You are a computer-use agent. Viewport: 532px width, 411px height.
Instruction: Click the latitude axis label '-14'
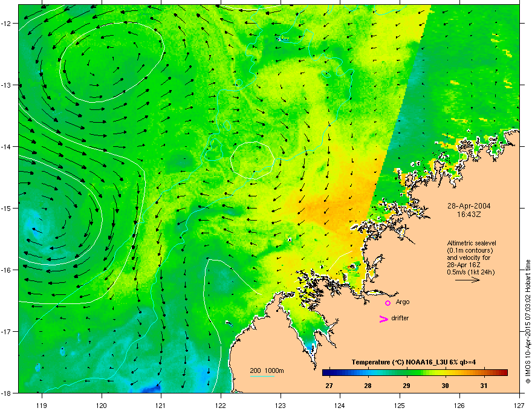point(6,147)
